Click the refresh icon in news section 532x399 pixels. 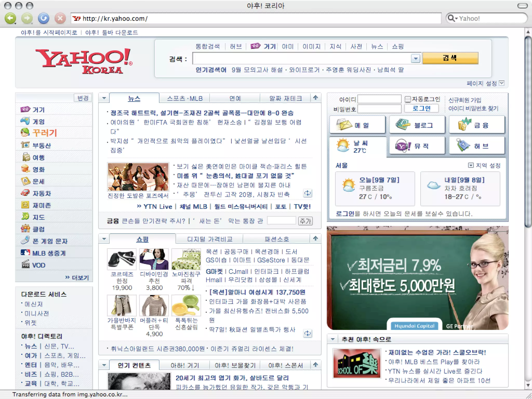(x=308, y=193)
